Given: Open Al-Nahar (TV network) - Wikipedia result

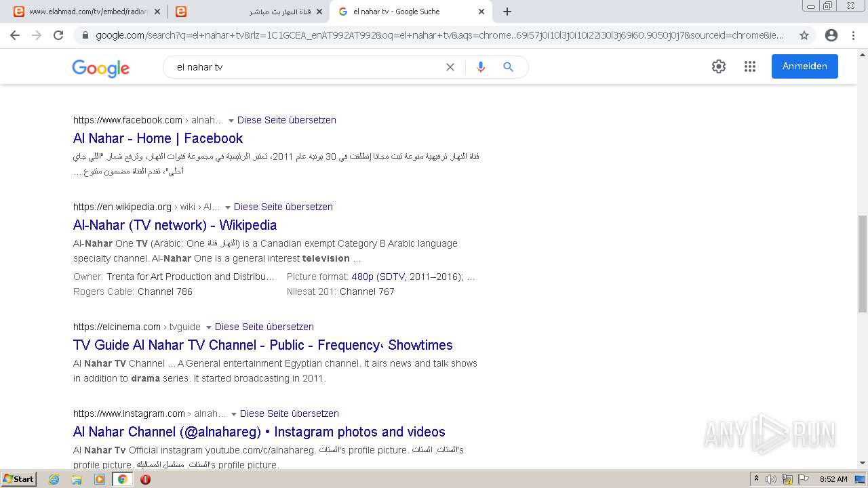Looking at the screenshot, I should (175, 225).
